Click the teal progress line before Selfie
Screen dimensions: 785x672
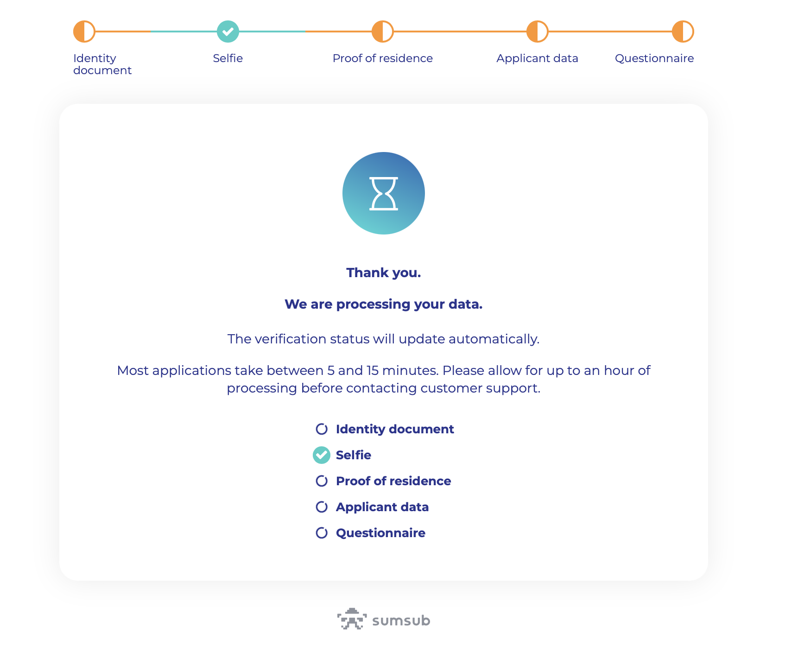[184, 32]
